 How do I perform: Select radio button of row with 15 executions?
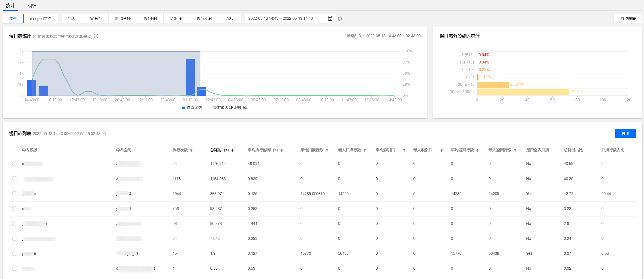click(15, 253)
